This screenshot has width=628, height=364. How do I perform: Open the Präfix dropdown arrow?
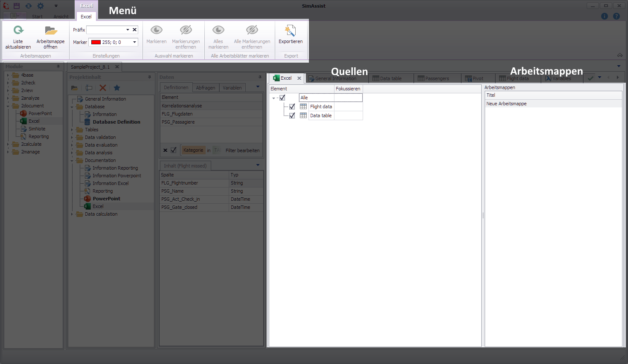click(x=128, y=30)
